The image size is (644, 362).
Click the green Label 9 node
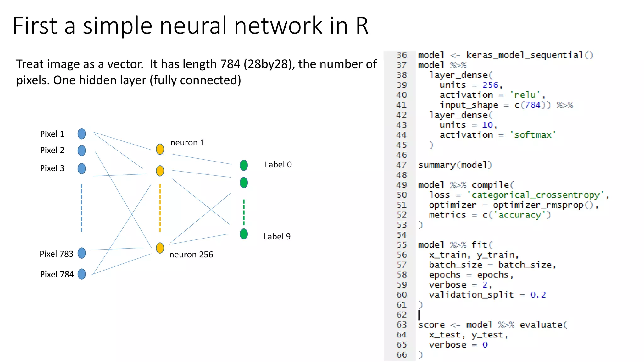tap(244, 234)
